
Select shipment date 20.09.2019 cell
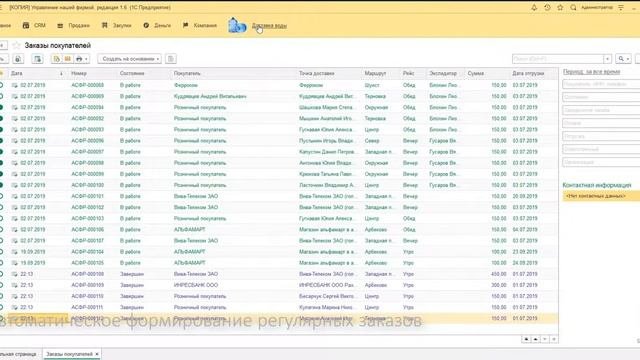point(525,196)
